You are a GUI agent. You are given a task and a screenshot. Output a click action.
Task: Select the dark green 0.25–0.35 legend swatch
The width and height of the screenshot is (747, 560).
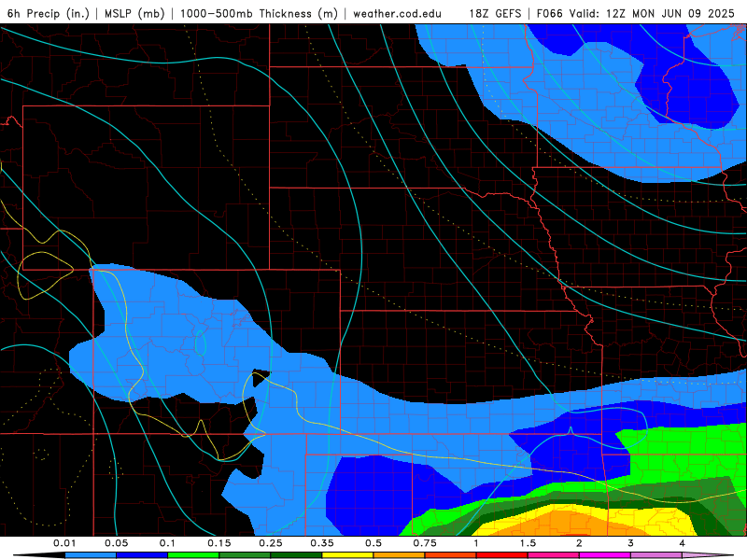pyautogui.click(x=296, y=555)
